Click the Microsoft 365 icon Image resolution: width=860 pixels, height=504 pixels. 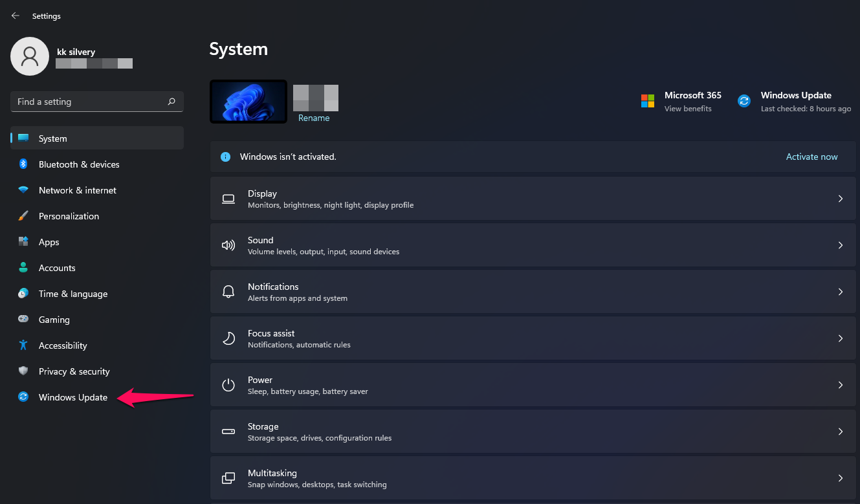click(646, 101)
